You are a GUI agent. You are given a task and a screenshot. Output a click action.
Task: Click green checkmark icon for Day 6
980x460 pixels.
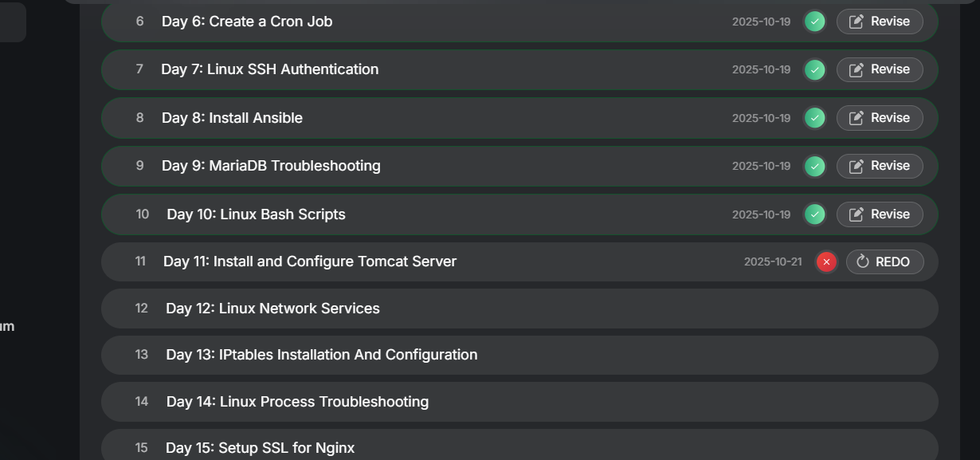coord(814,22)
